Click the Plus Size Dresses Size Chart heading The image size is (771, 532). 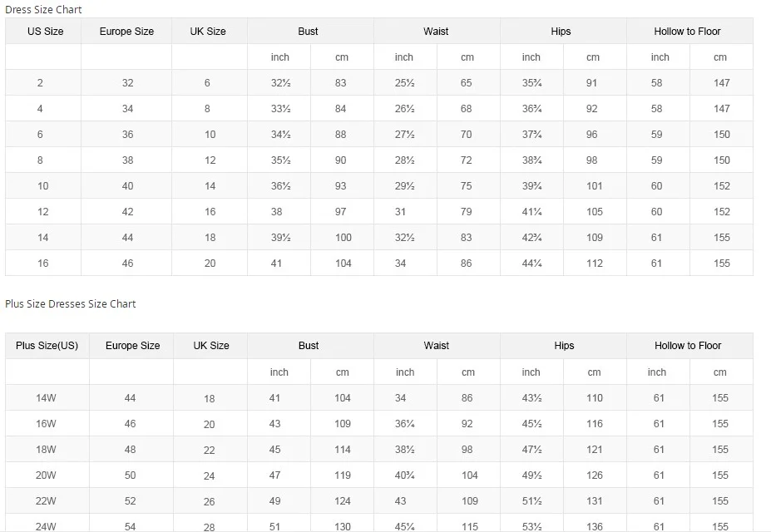coord(71,304)
